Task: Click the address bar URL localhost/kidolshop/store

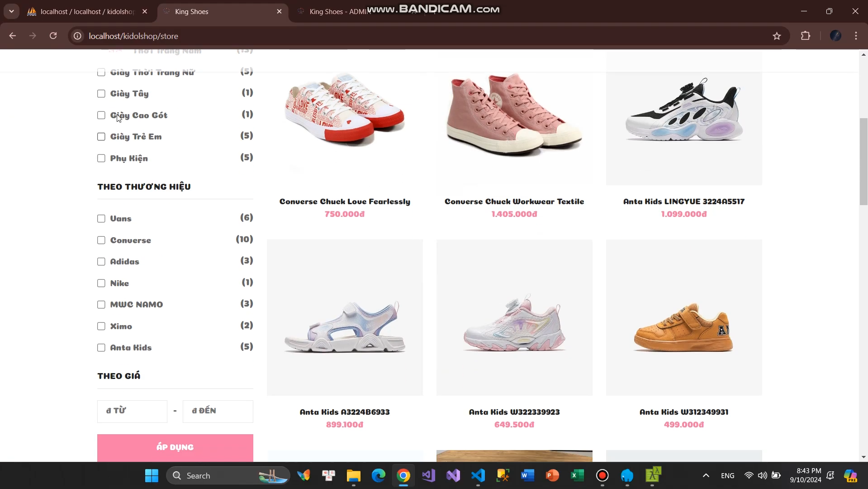Action: 133,36
